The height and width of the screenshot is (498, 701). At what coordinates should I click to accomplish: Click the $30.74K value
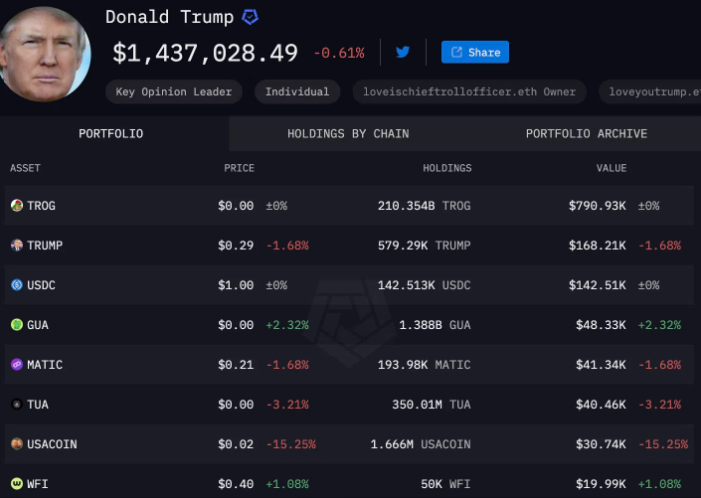(x=601, y=444)
